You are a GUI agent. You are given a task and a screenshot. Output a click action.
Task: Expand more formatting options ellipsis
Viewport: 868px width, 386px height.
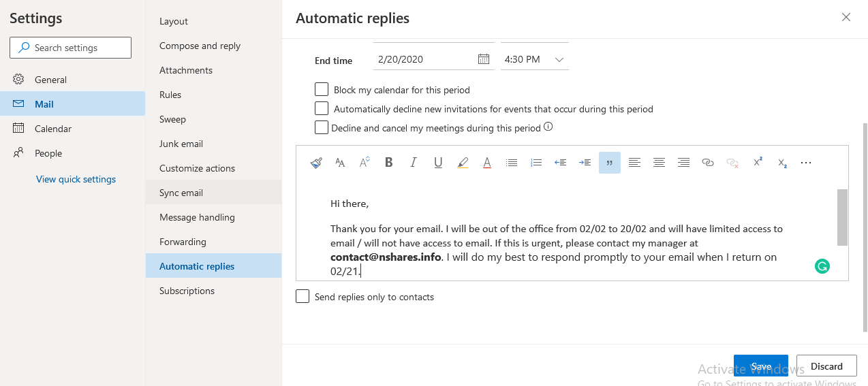pyautogui.click(x=806, y=163)
